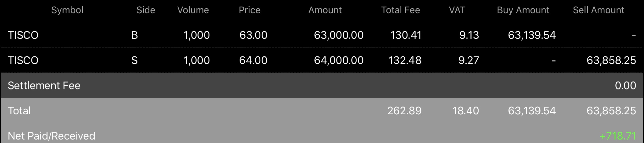Image resolution: width=644 pixels, height=143 pixels.
Task: Select the sell amount 63,858.25 in the TISCO row
Action: point(611,60)
